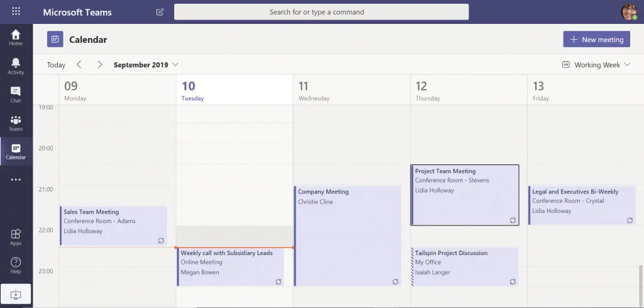Viewport: 644px width, 308px height.
Task: Open the Company Meeting event
Action: coord(347,236)
